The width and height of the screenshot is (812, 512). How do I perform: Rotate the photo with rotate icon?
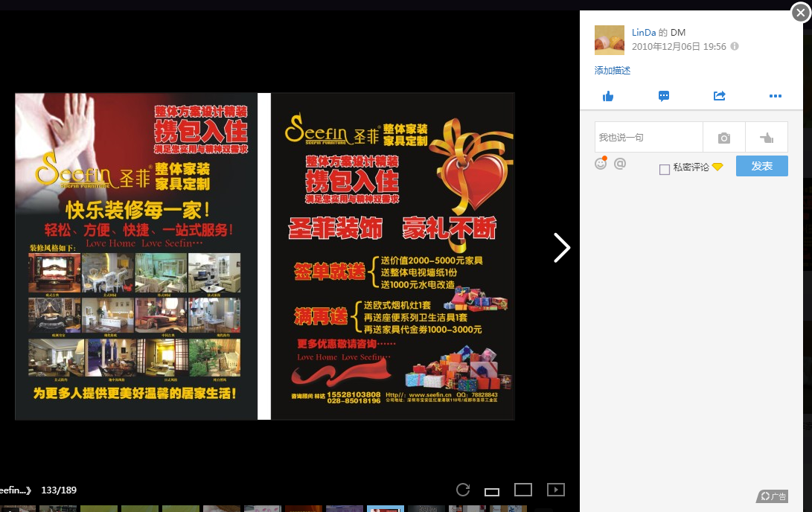(x=463, y=489)
